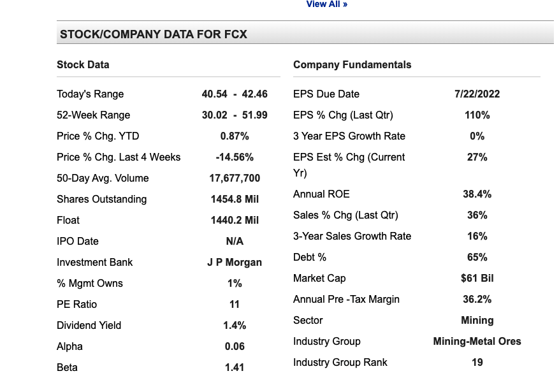Image resolution: width=559 pixels, height=392 pixels.
Task: Click the J P Morgan investment bank entry
Action: (235, 262)
